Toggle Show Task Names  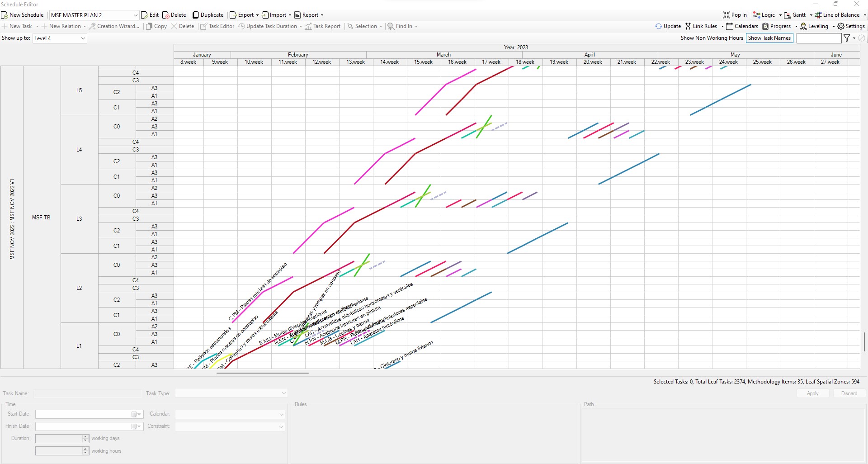(769, 38)
